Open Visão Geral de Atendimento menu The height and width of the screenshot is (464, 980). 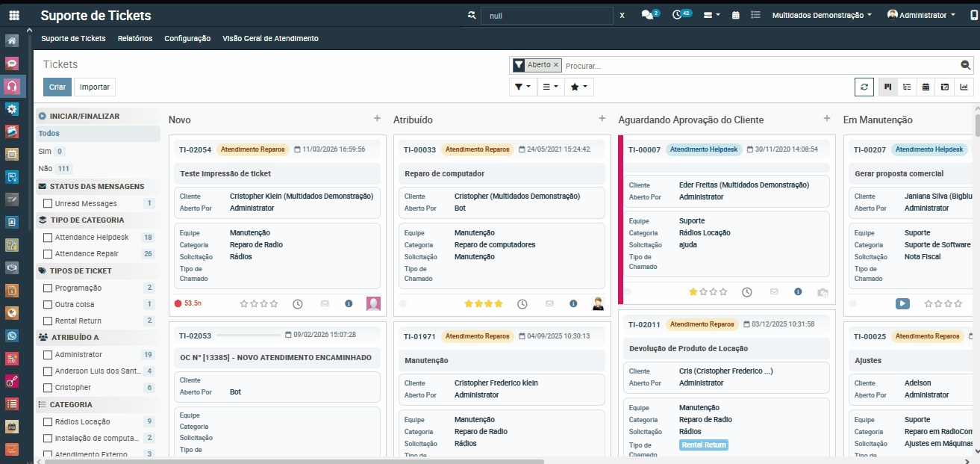point(270,38)
